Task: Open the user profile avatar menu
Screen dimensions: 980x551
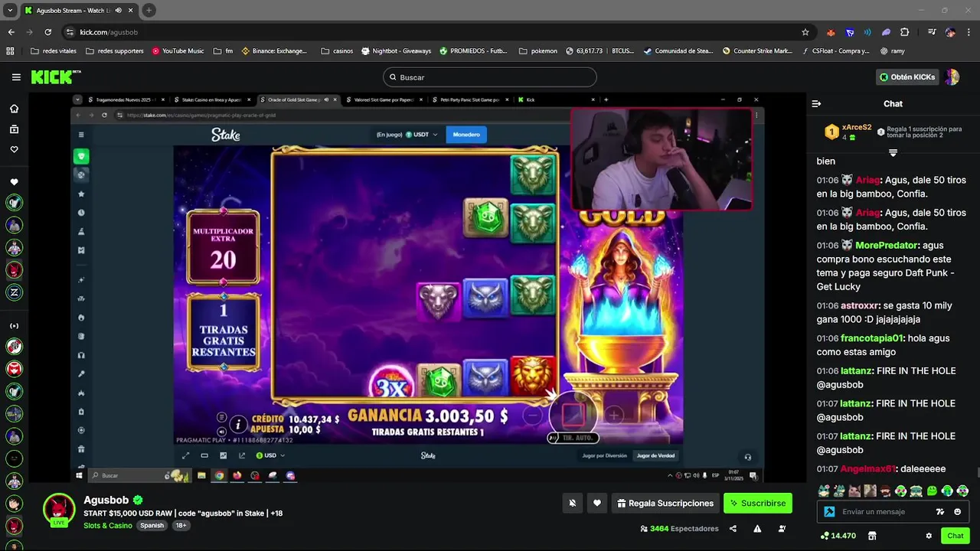Action: (x=952, y=77)
